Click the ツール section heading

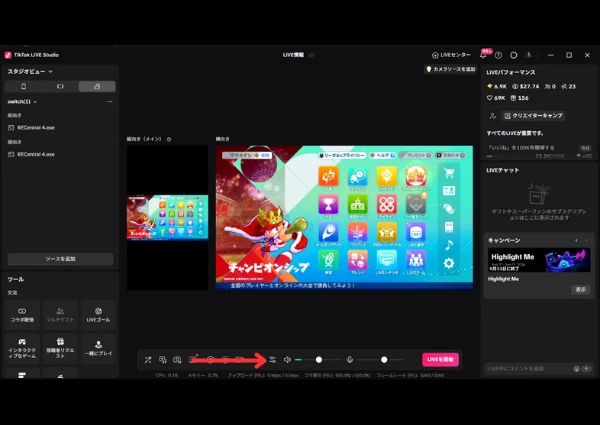[x=16, y=280]
